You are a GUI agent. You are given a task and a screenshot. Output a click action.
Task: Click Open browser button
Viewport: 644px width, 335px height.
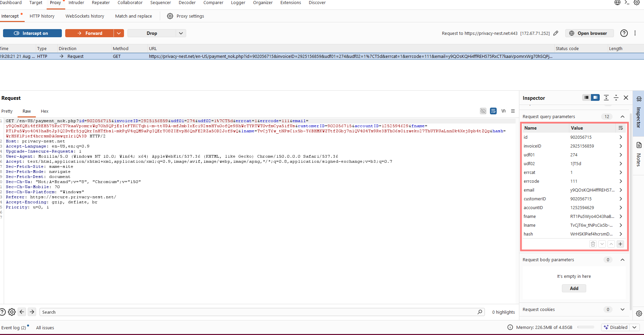point(589,33)
